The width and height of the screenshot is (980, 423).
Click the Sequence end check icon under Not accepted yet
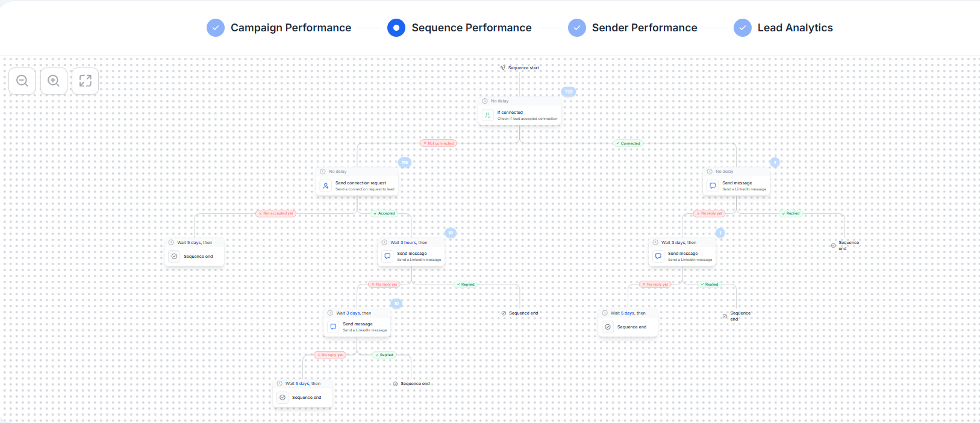coord(174,256)
